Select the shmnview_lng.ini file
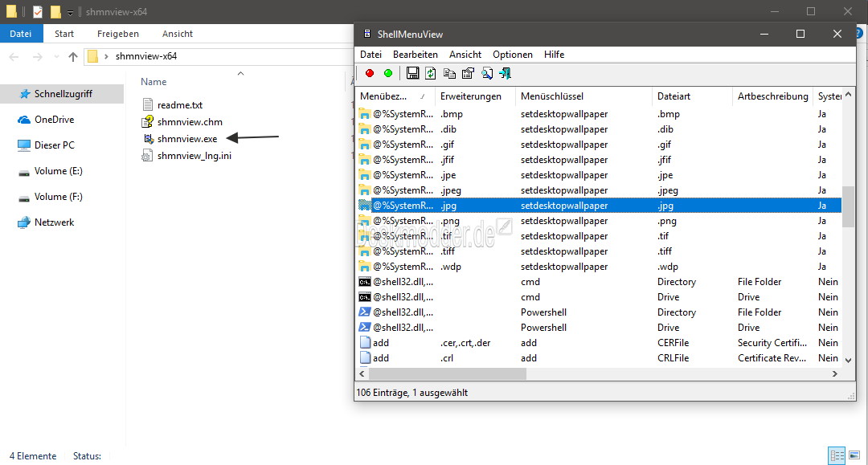Viewport: 868px width, 465px height. point(194,156)
